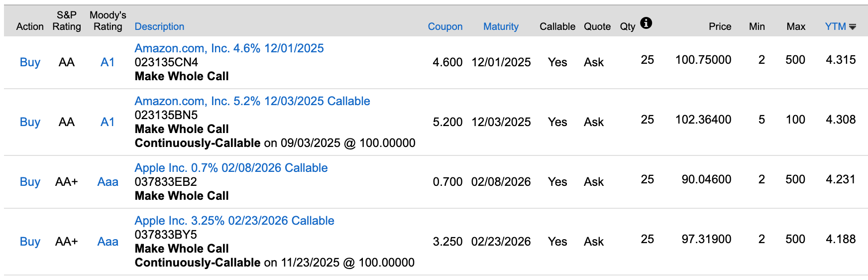Open Amazon.com 4.6% 12/01/2025 bond details
The width and height of the screenshot is (868, 280).
(x=229, y=48)
